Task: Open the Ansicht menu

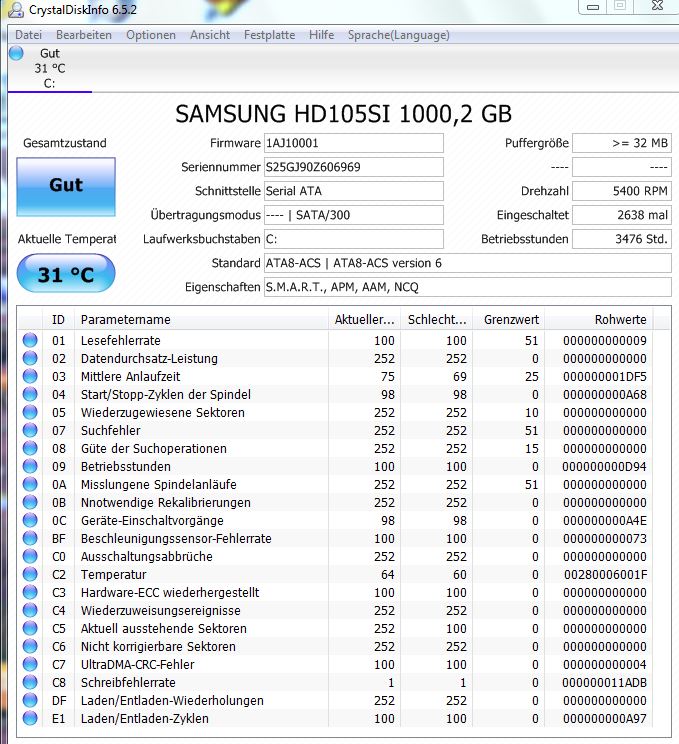Action: tap(210, 35)
